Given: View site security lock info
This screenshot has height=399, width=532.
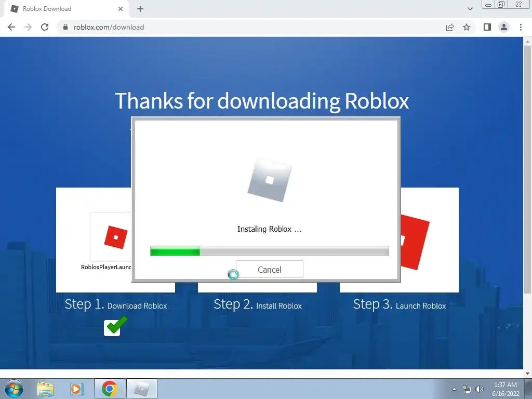Looking at the screenshot, I should (x=65, y=27).
